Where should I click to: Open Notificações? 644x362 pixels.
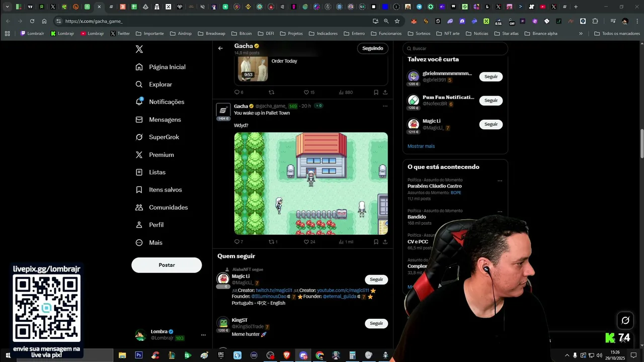(160, 102)
